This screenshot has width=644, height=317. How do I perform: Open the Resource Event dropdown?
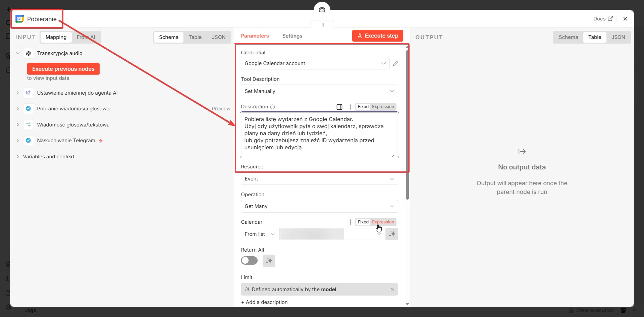tap(319, 179)
